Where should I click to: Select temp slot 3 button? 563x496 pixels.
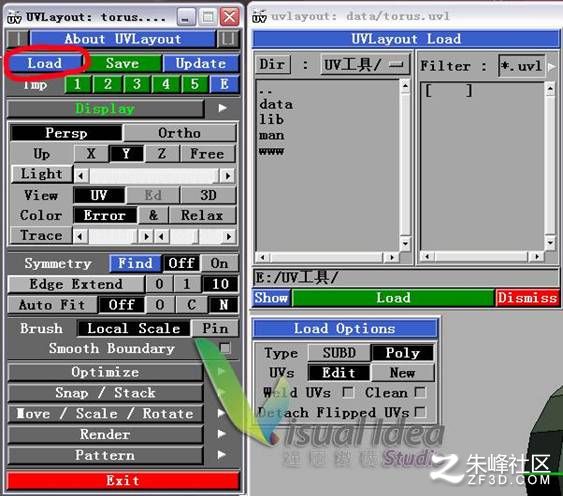[x=137, y=84]
